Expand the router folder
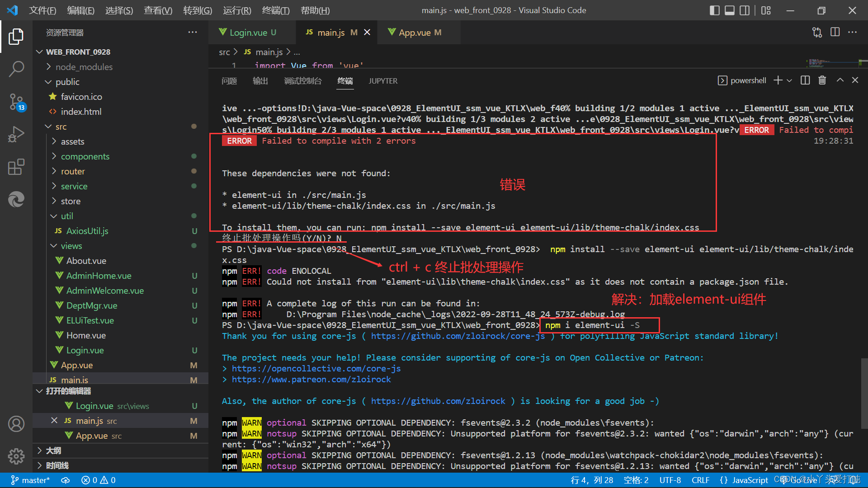 (120, 171)
